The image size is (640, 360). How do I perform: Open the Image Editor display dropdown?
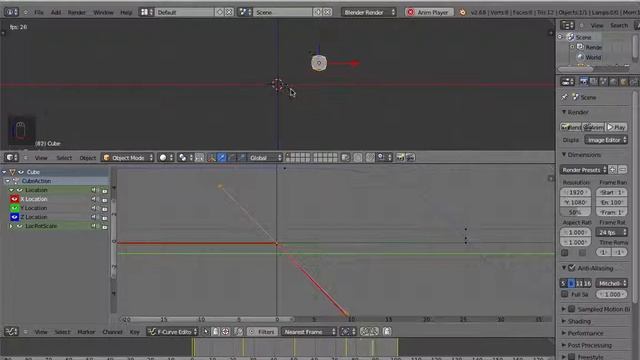[x=606, y=140]
